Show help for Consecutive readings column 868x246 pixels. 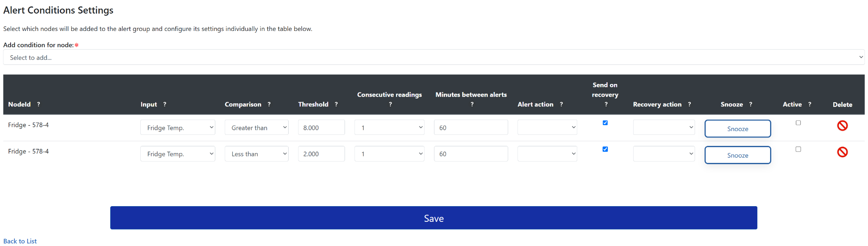390,104
